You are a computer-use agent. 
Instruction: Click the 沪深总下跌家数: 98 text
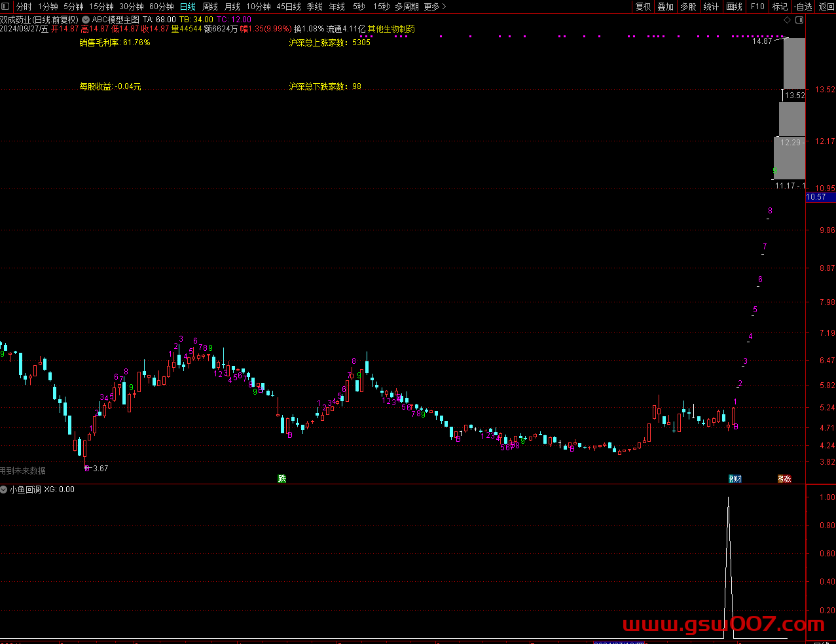(325, 86)
